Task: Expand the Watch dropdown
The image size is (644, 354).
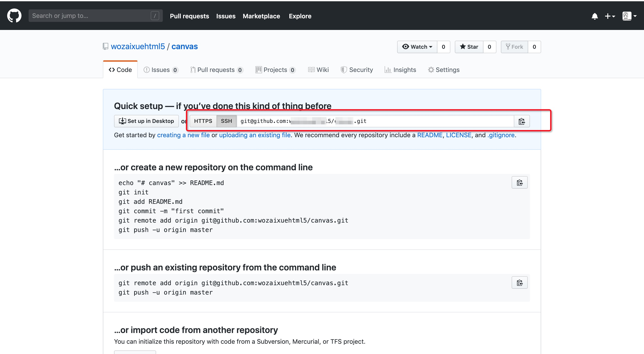Action: [417, 47]
